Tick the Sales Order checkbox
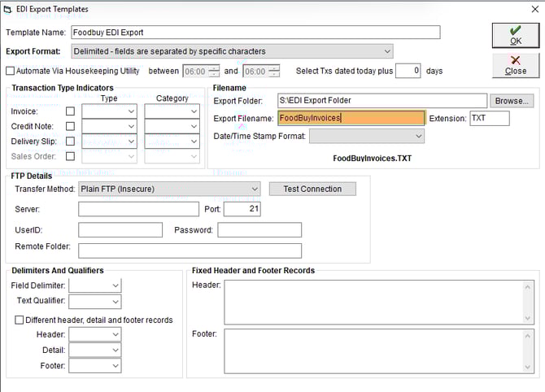 [70, 156]
